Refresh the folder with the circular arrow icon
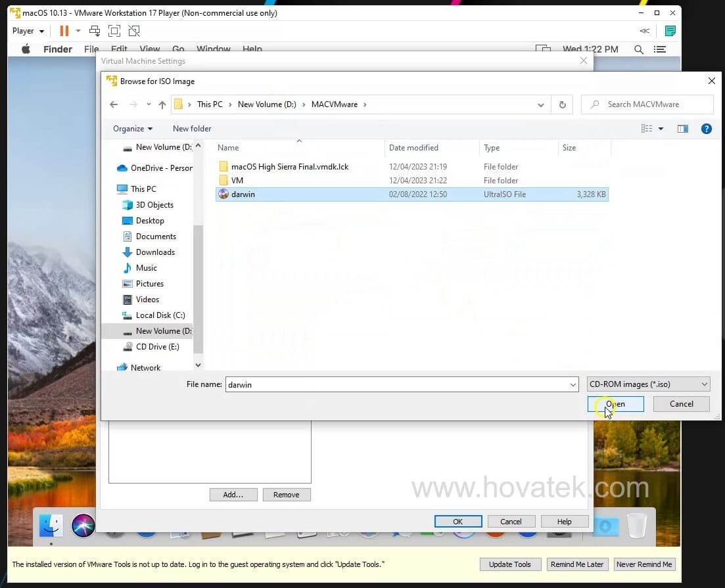This screenshot has width=725, height=588. tap(562, 104)
